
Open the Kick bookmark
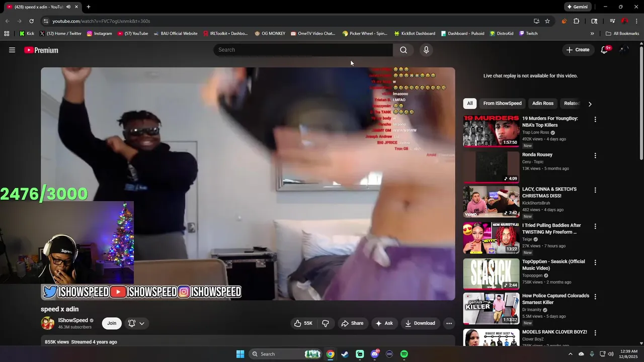[27, 34]
